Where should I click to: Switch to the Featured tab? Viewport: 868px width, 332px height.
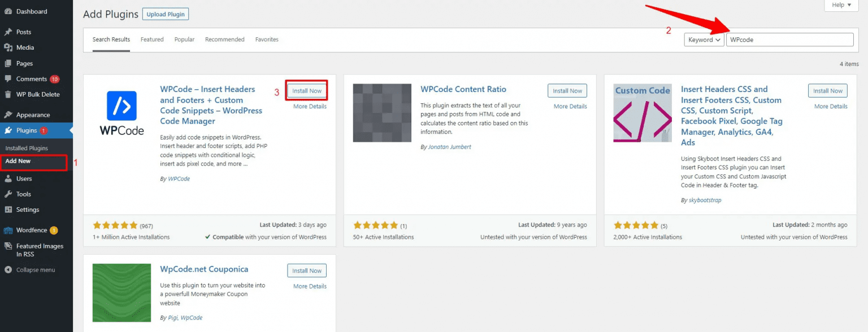pyautogui.click(x=152, y=40)
